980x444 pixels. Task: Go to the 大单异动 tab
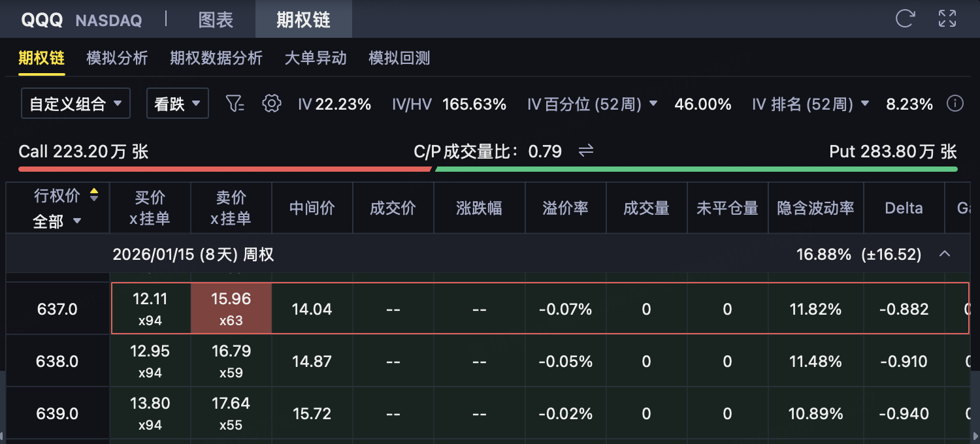[x=316, y=58]
